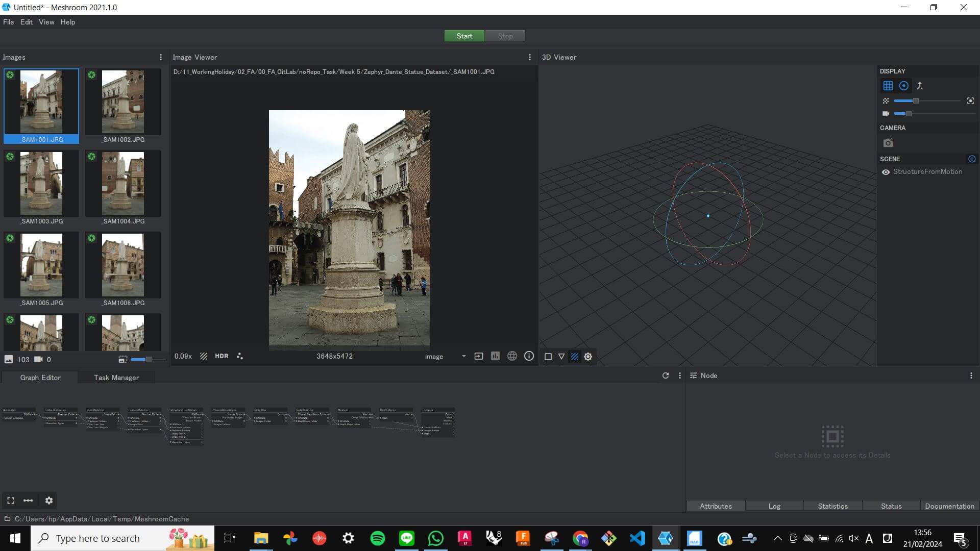
Task: Click the zoom level 0.09x
Action: [x=183, y=356]
